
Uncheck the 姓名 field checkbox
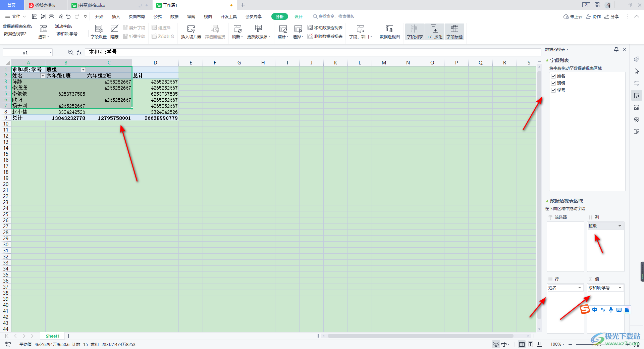point(553,76)
